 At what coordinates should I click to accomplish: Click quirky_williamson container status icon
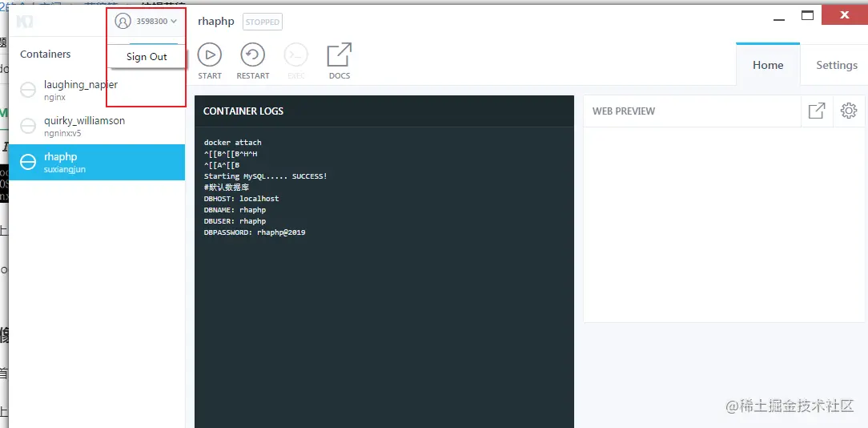(x=28, y=126)
